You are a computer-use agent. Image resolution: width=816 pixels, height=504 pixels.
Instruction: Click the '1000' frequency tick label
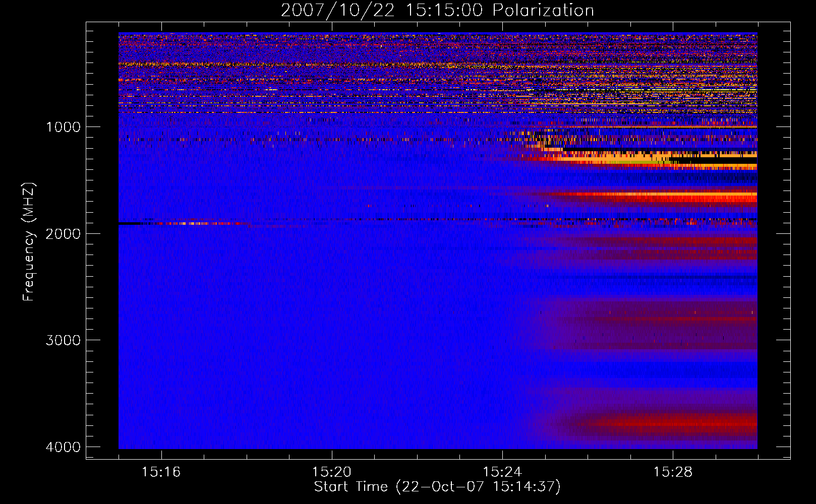coord(63,127)
